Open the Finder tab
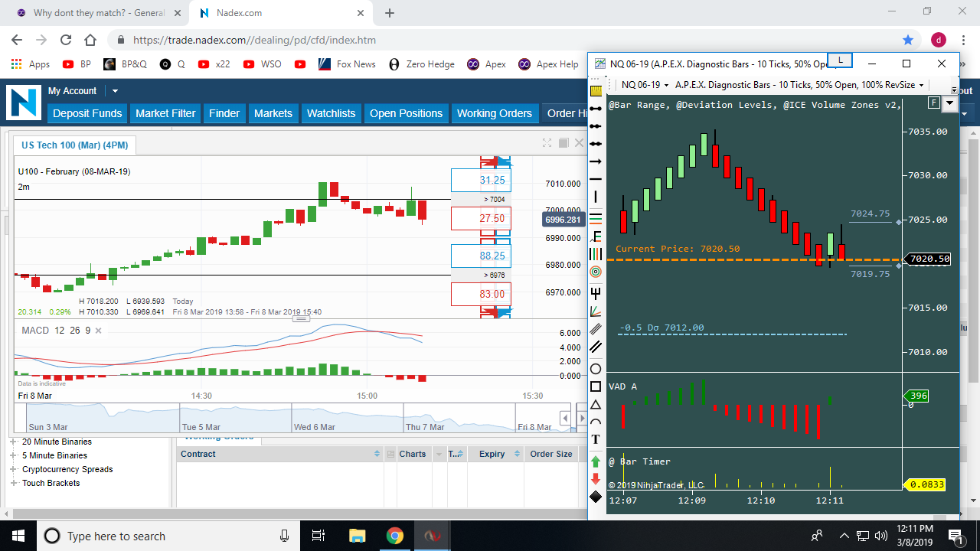Image resolution: width=980 pixels, height=551 pixels. point(224,113)
